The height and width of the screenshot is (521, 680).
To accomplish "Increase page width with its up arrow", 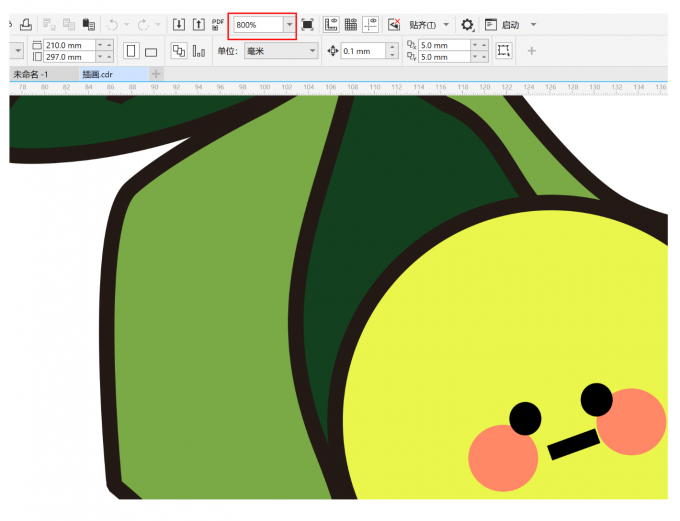I will pos(109,45).
